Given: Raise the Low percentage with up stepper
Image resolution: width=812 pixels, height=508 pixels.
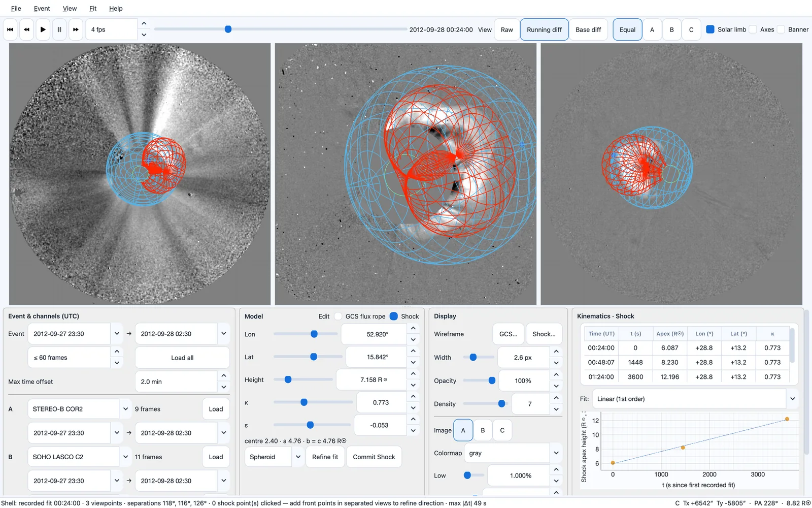Looking at the screenshot, I should (x=556, y=469).
